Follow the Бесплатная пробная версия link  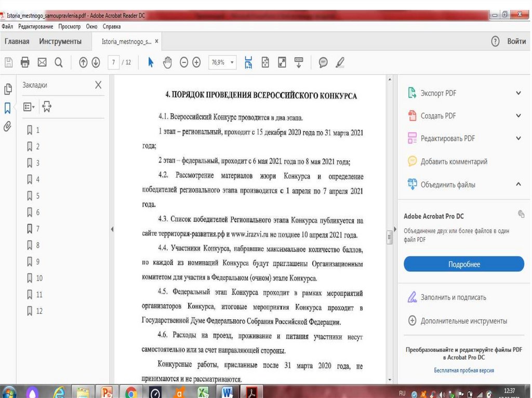coord(464,370)
